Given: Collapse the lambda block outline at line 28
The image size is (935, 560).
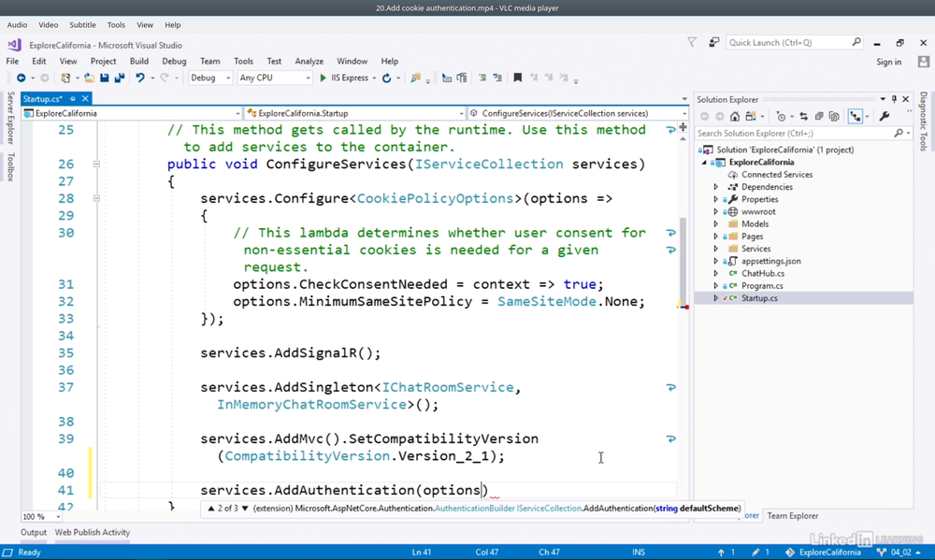Looking at the screenshot, I should pyautogui.click(x=96, y=198).
